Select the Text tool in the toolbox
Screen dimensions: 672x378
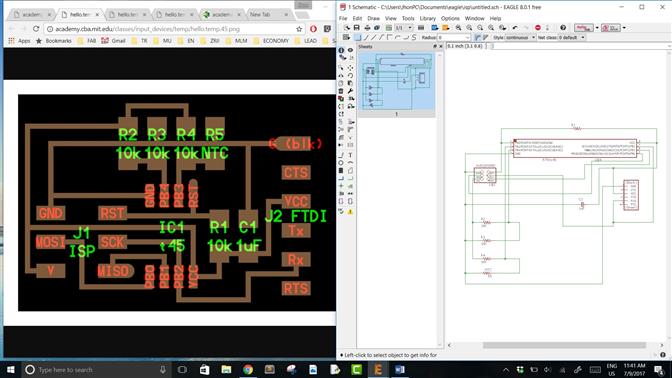coord(350,155)
